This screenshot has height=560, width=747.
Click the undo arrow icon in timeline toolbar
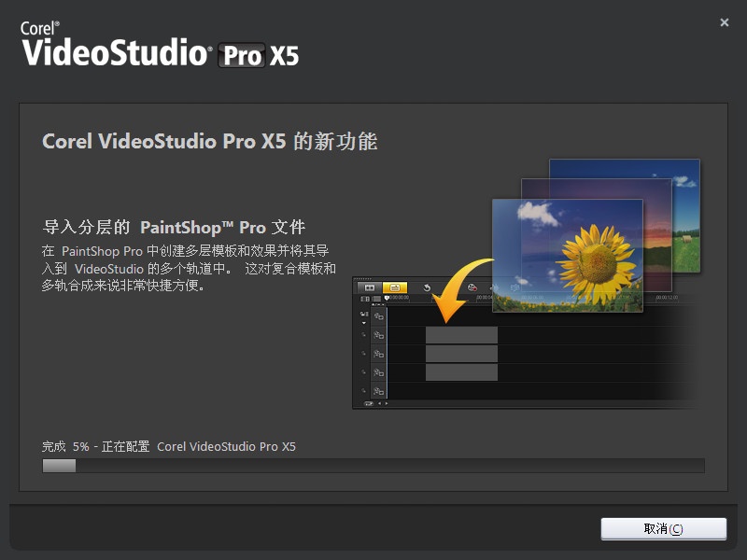click(428, 287)
